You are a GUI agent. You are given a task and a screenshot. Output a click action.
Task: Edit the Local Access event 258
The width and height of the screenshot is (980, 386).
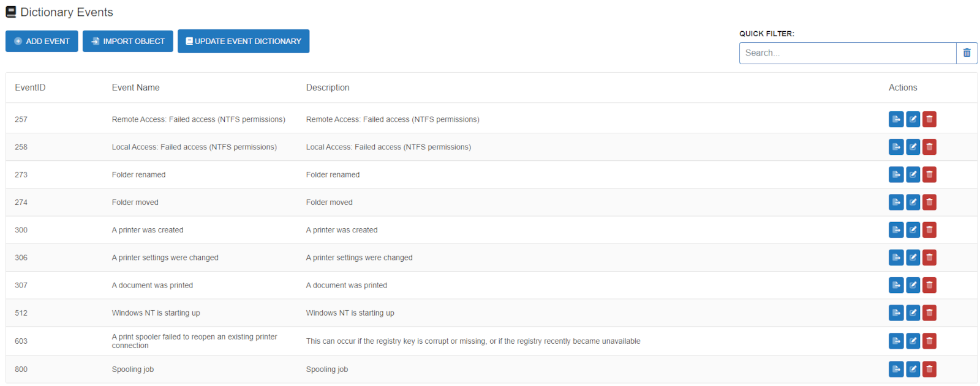[x=913, y=147]
